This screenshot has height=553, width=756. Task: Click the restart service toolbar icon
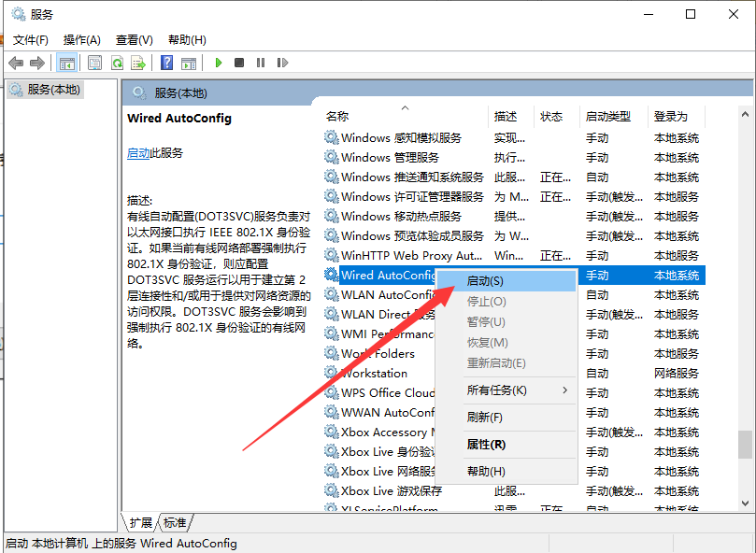click(x=284, y=63)
